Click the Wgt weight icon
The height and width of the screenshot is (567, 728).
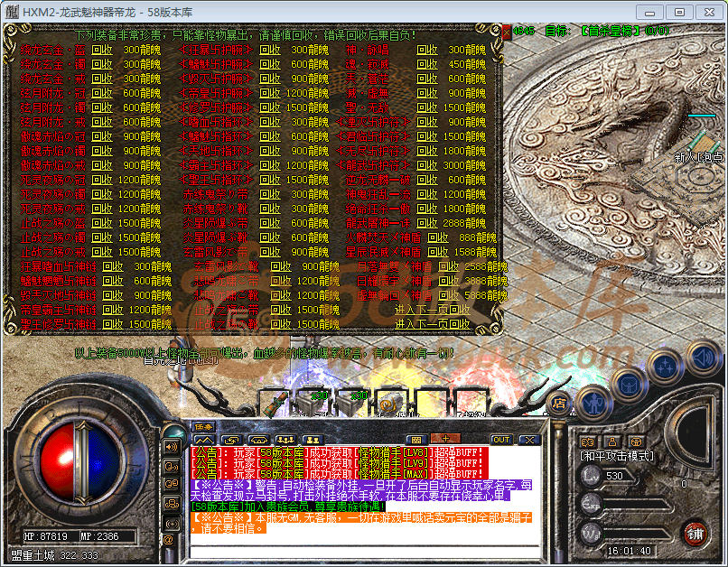[591, 533]
